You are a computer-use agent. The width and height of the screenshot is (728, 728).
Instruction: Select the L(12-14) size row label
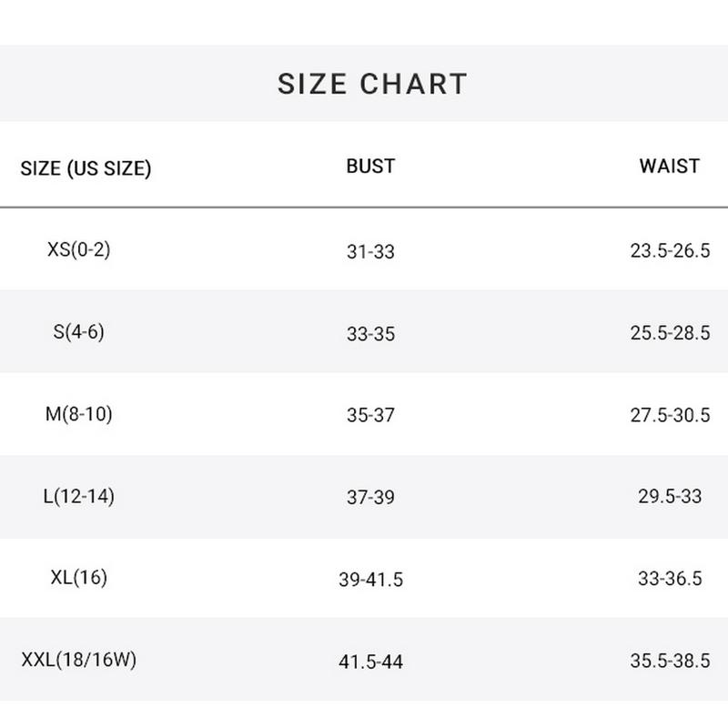click(x=78, y=497)
